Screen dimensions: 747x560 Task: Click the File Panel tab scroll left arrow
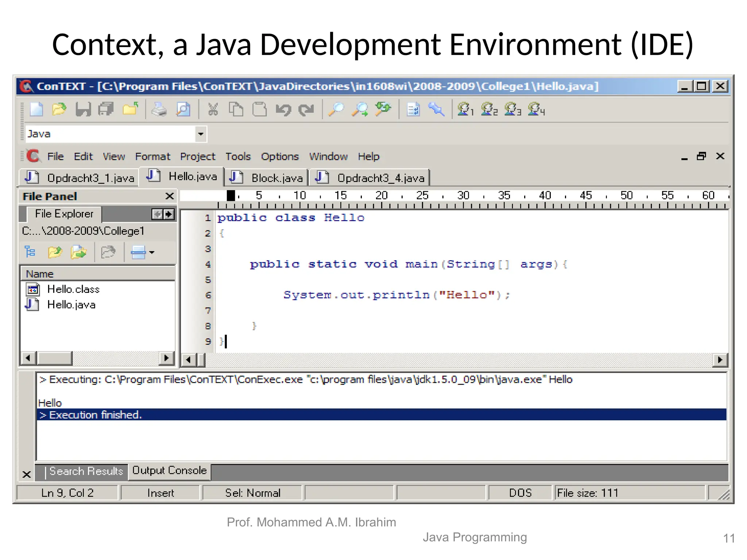[157, 214]
